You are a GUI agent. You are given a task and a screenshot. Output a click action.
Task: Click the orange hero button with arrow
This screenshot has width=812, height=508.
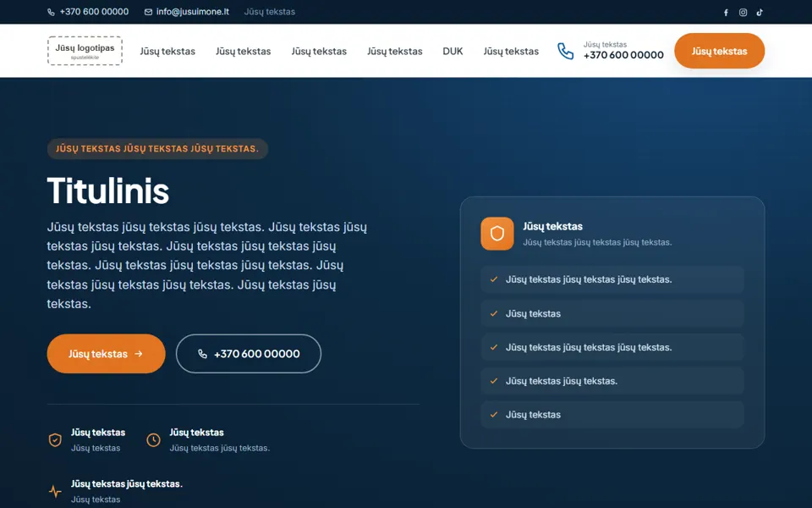click(107, 354)
